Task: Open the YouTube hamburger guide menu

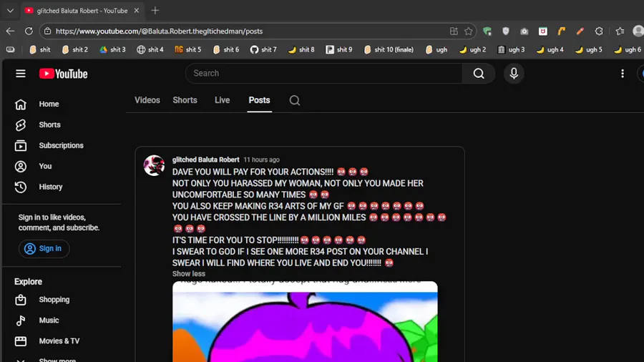Action: (21, 74)
